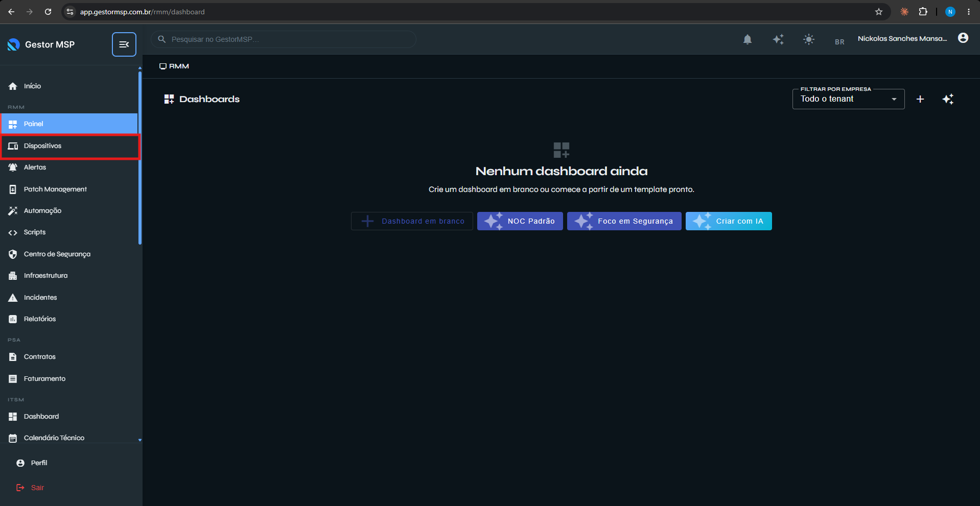980x506 pixels.
Task: Click Sair to log out
Action: 71,488
